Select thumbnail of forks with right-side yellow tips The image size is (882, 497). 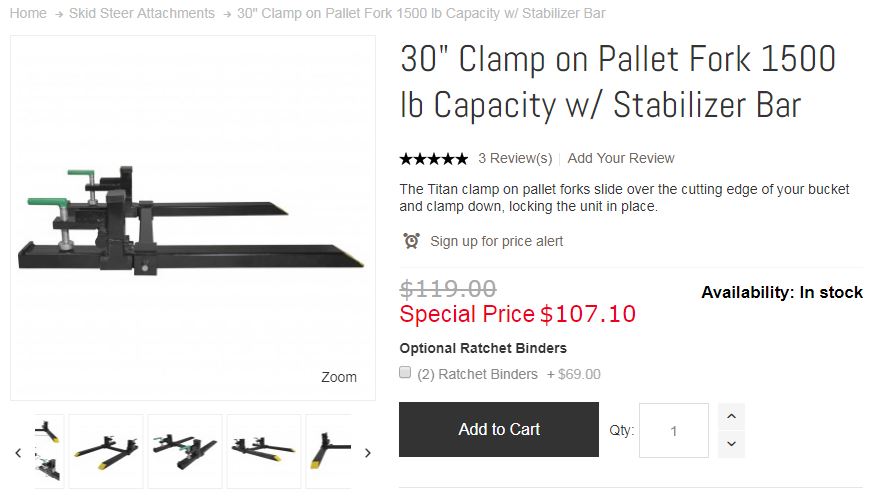click(x=264, y=451)
